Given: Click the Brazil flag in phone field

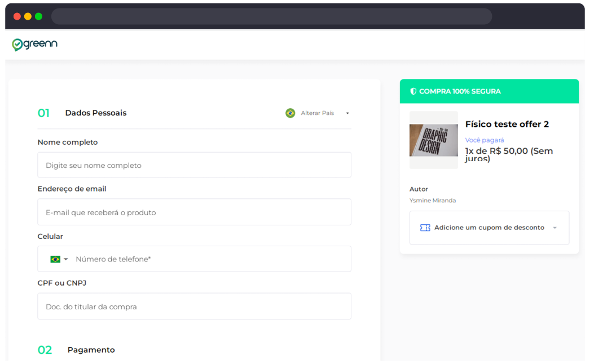Looking at the screenshot, I should pyautogui.click(x=55, y=259).
